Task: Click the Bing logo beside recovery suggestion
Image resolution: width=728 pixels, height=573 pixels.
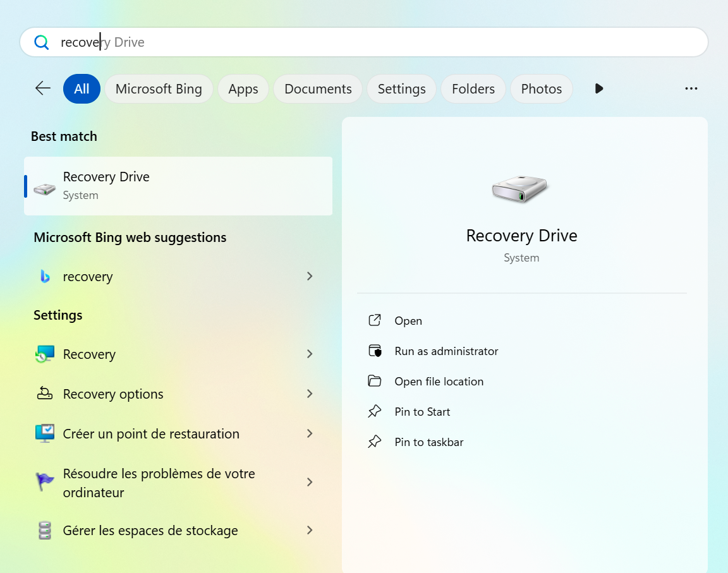Action: 45,277
